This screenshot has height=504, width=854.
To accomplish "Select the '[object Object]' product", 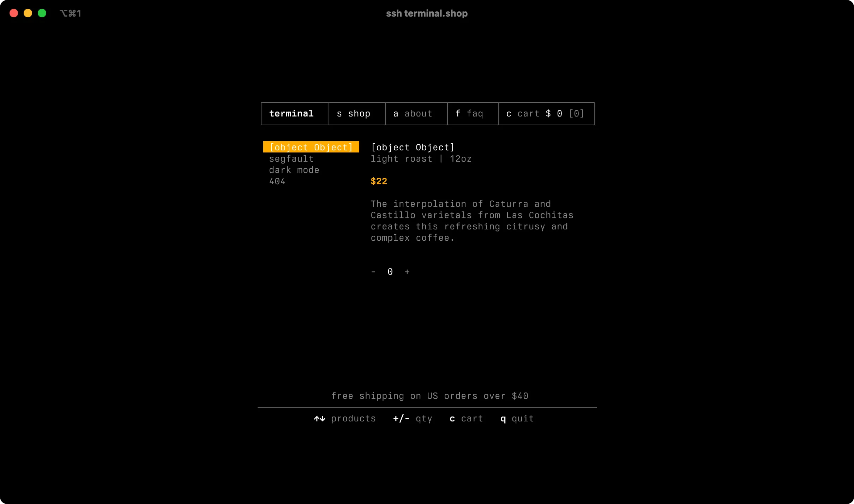I will tap(311, 147).
